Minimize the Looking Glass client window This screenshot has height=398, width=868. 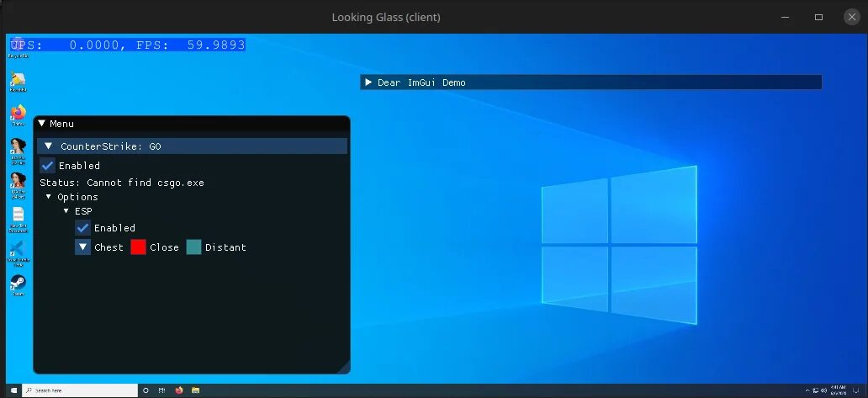[785, 17]
